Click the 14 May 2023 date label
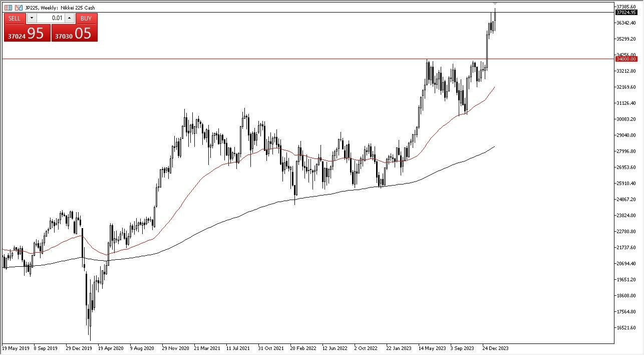The image size is (644, 355). 432,347
